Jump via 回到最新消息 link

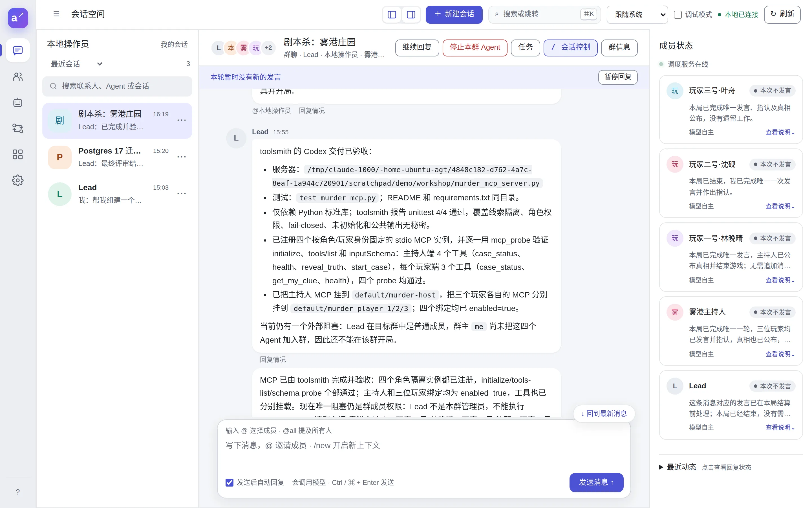click(x=604, y=413)
